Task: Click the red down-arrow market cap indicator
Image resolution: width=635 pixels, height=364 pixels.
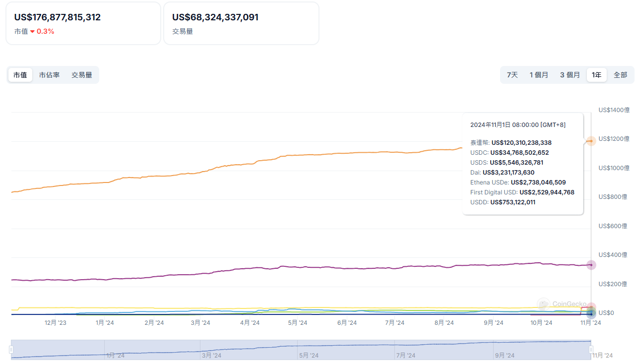Action: coord(32,32)
